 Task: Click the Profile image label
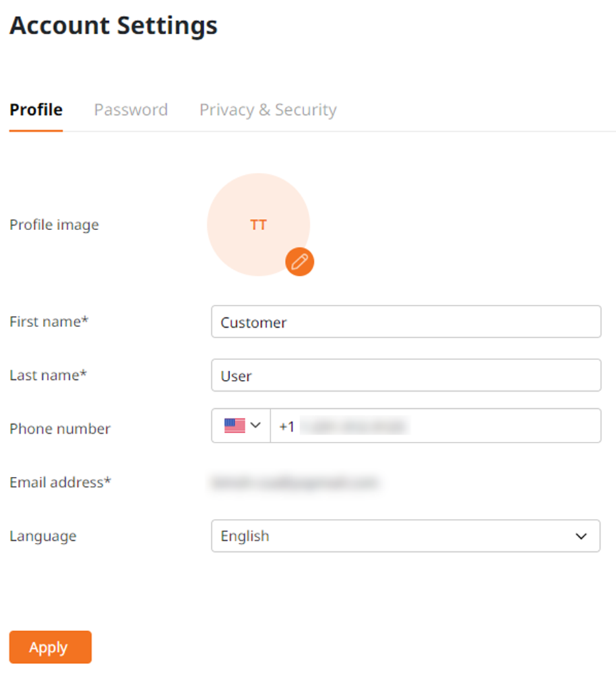pyautogui.click(x=54, y=225)
